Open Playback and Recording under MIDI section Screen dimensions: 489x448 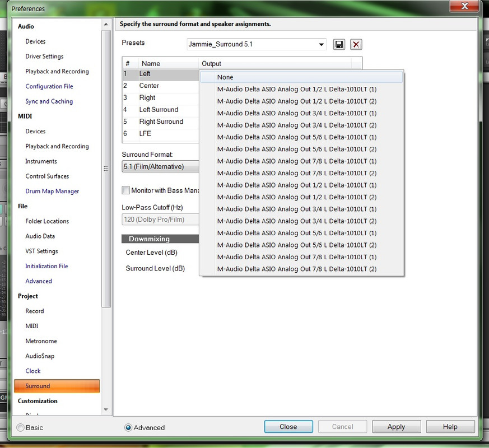57,146
